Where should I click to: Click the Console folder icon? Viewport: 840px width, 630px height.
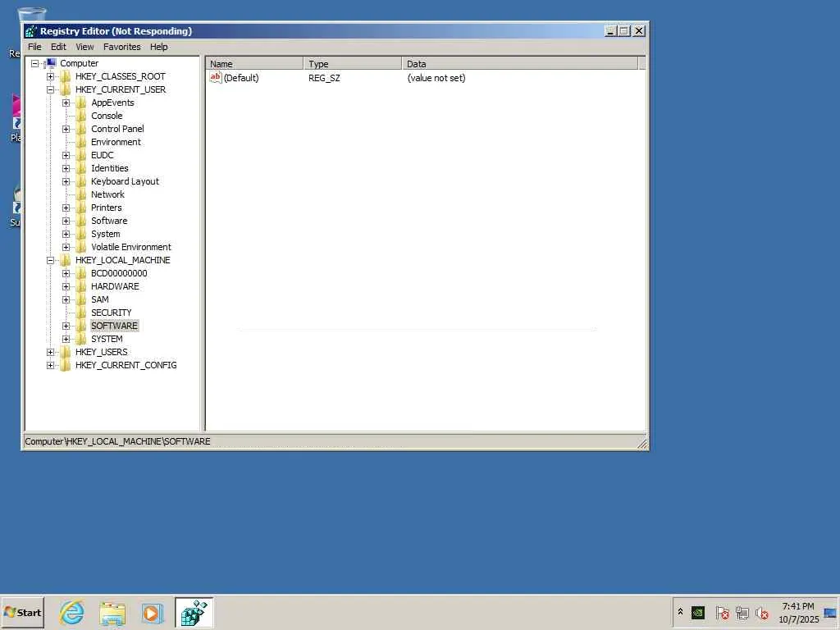[81, 116]
